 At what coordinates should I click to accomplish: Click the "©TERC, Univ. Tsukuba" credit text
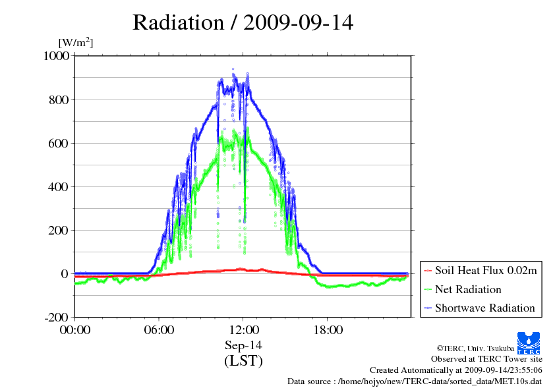(475, 349)
